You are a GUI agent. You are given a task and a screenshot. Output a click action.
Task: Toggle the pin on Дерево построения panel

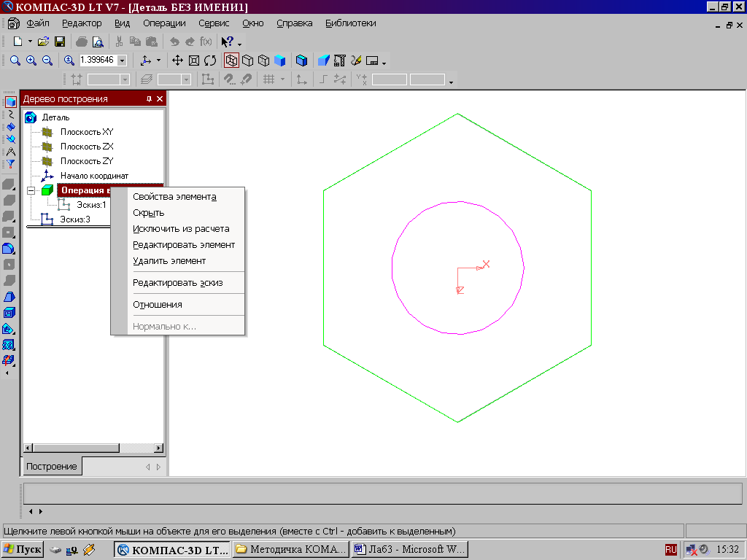149,99
